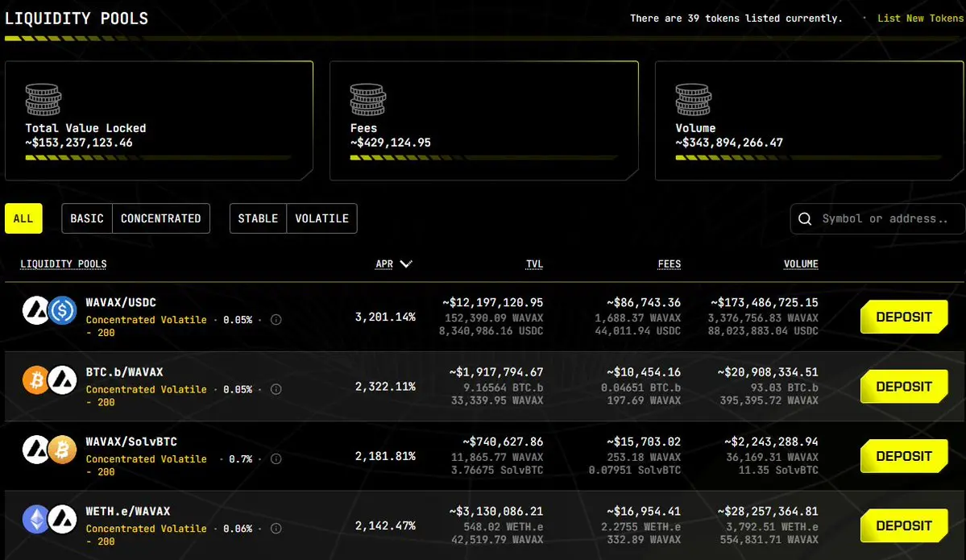Click the WAVAX token icon in WAVAX/USDC row
Viewport: 966px width, 560px height.
(x=35, y=310)
